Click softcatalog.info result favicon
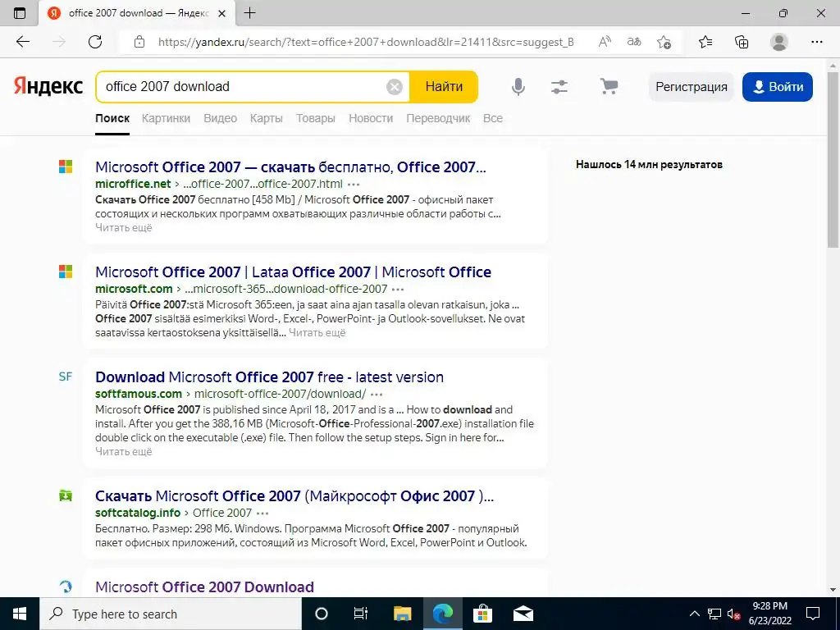Image resolution: width=840 pixels, height=630 pixels. (66, 495)
